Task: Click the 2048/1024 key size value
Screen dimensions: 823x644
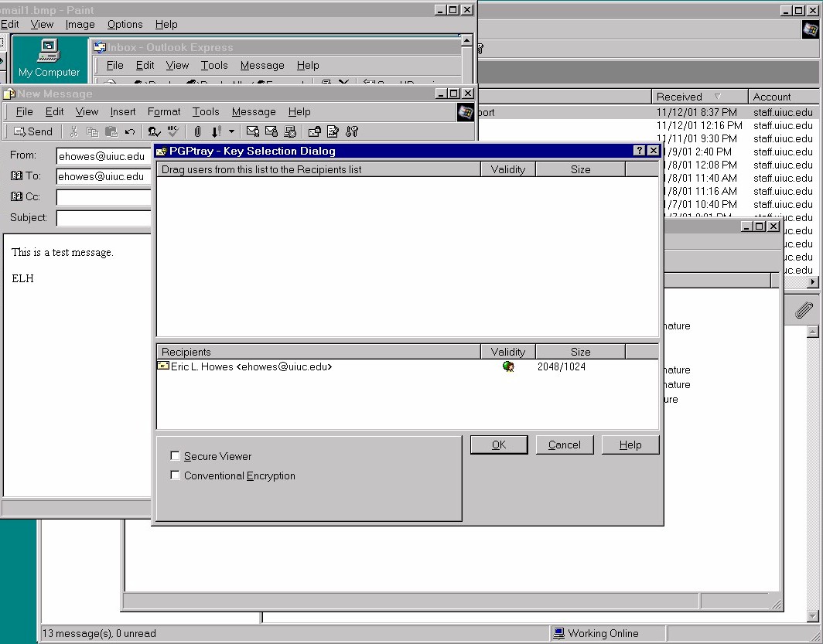Action: (561, 366)
